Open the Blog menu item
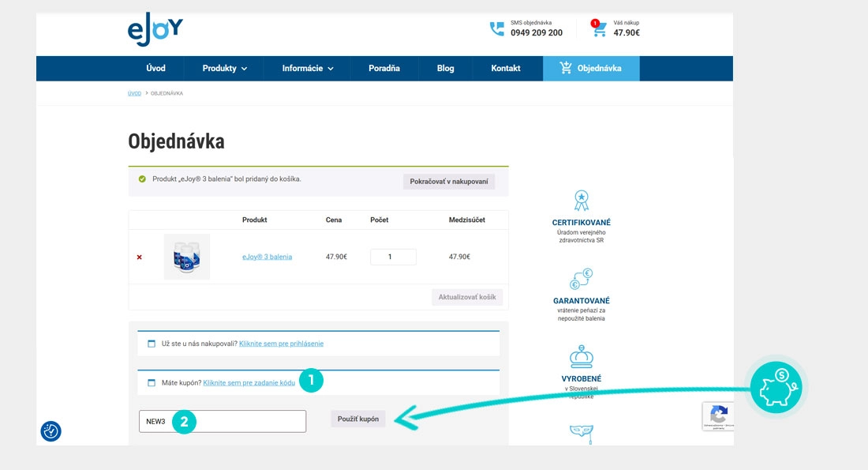The height and width of the screenshot is (470, 868). tap(446, 68)
